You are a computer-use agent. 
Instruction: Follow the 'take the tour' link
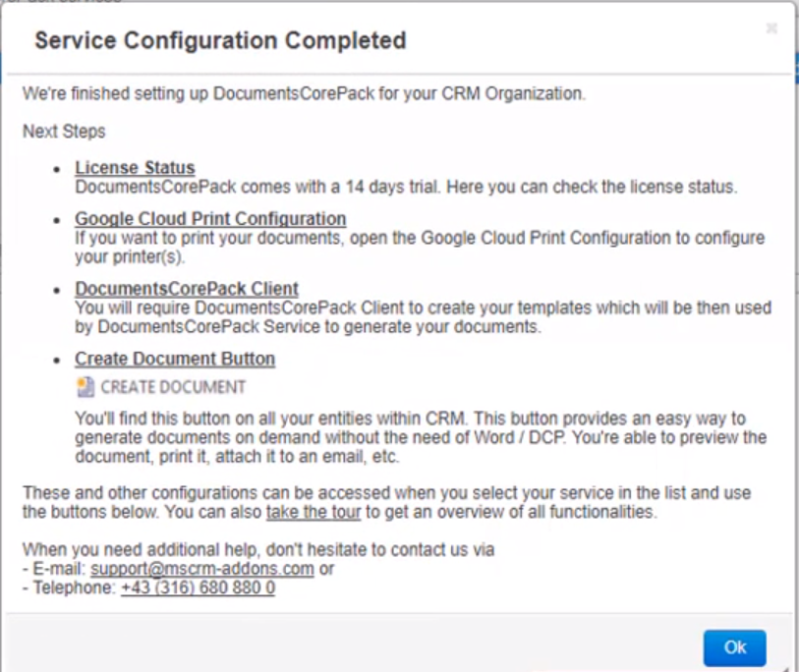click(x=314, y=512)
